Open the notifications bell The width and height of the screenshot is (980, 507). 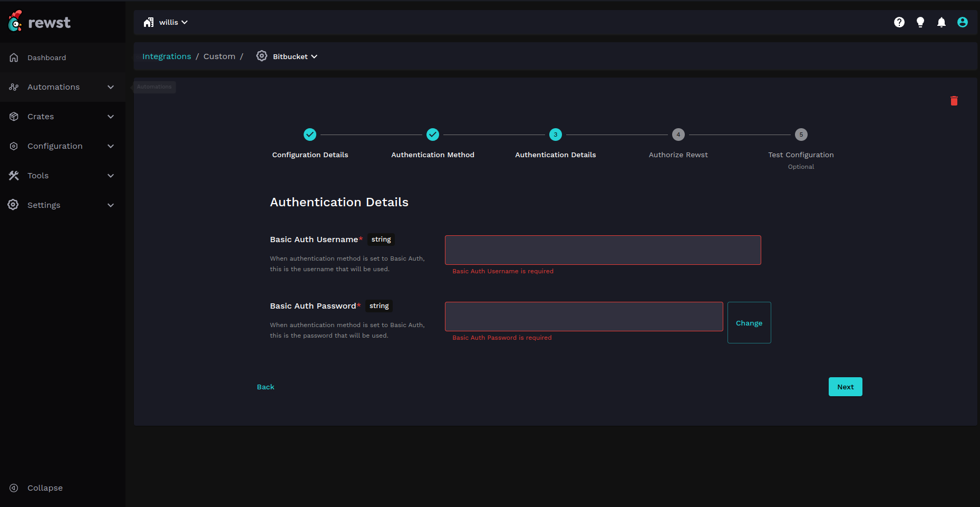click(x=941, y=22)
